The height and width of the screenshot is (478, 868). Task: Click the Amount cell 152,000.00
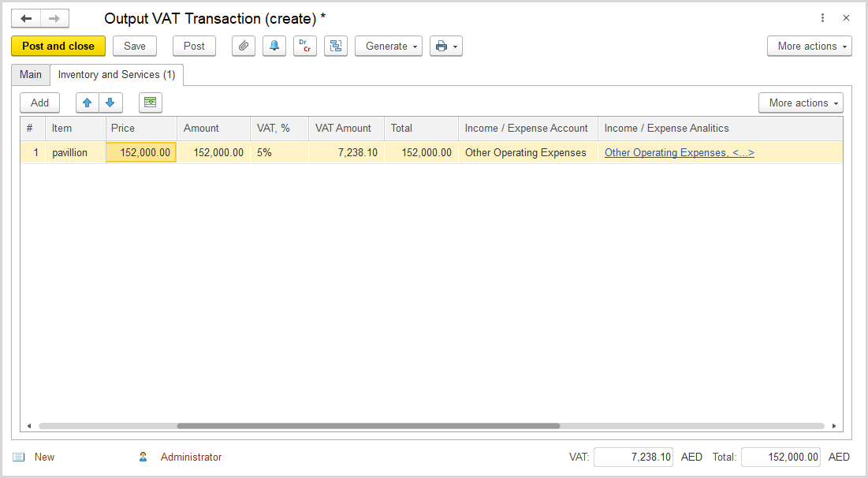(x=214, y=152)
